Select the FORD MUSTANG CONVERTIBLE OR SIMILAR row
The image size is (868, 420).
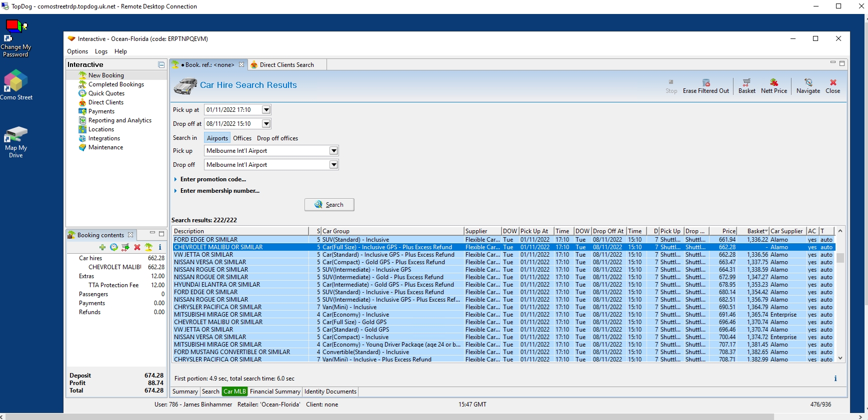[x=503, y=352]
